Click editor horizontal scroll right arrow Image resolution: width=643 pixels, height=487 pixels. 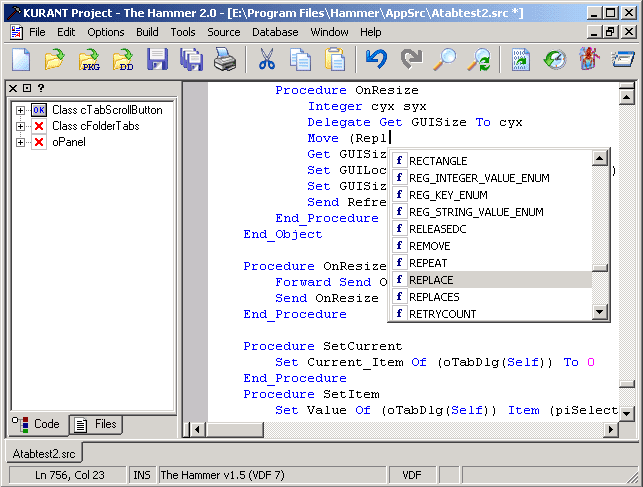611,430
